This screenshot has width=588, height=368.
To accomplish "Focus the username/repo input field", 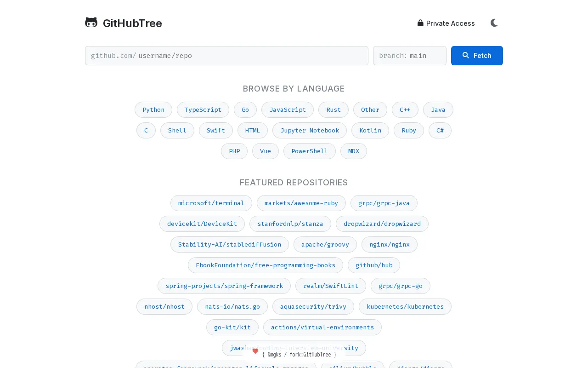I will pyautogui.click(x=226, y=56).
